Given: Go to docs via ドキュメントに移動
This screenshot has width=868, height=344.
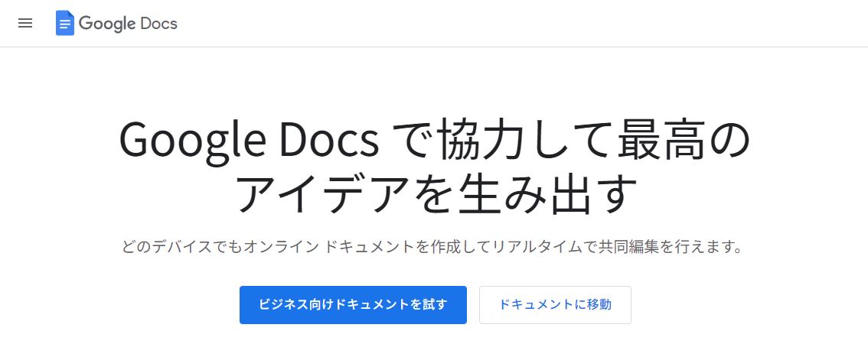Looking at the screenshot, I should (x=555, y=305).
